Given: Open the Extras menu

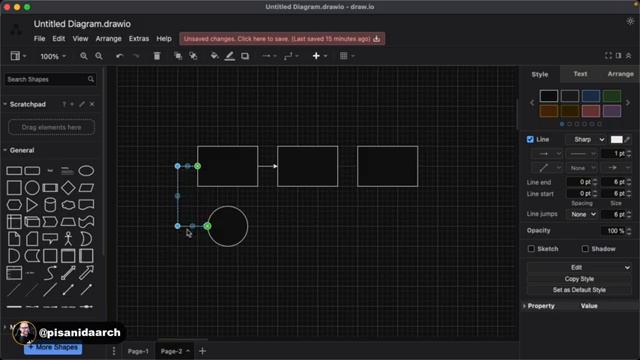Looking at the screenshot, I should pyautogui.click(x=139, y=39).
